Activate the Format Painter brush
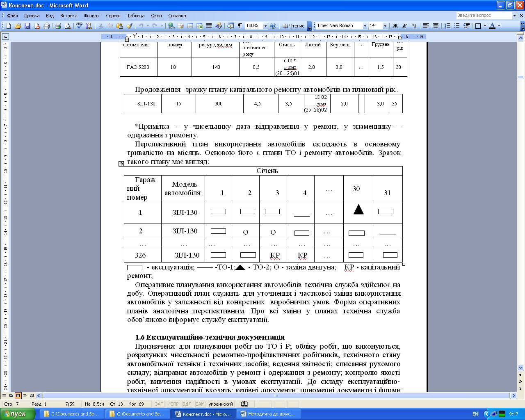Image resolution: width=525 pixels, height=420 pixels. (x=129, y=26)
